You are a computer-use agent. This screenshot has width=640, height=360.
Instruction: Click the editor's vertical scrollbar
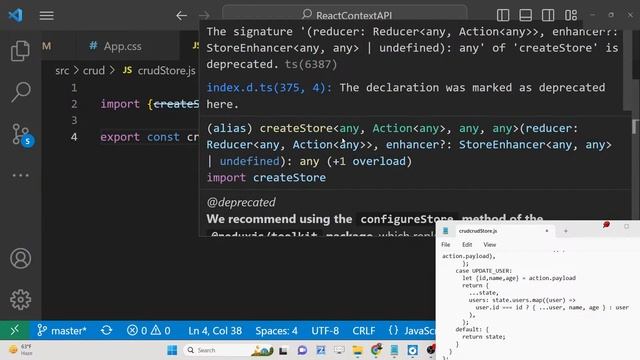click(636, 127)
